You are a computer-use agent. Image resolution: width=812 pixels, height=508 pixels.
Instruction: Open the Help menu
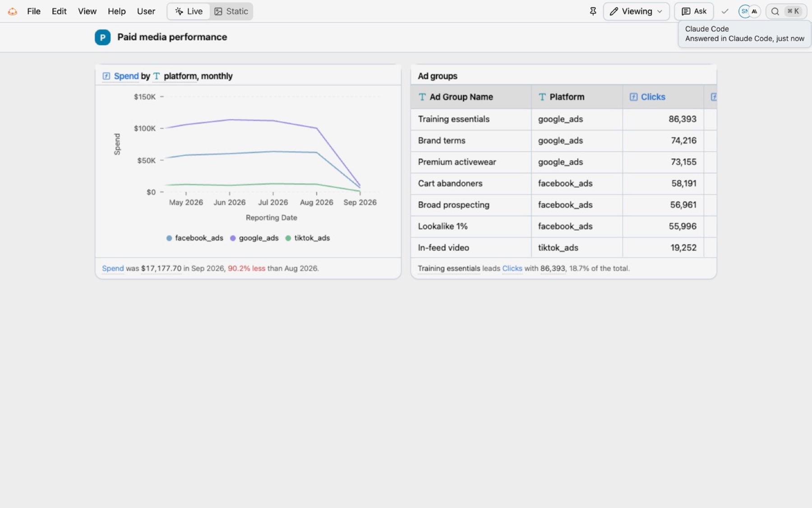coord(117,11)
